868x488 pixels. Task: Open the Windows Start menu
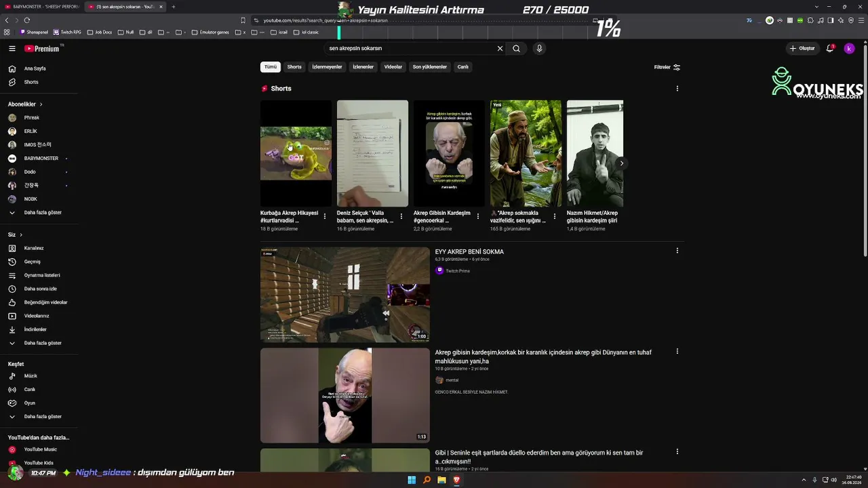[x=412, y=481]
